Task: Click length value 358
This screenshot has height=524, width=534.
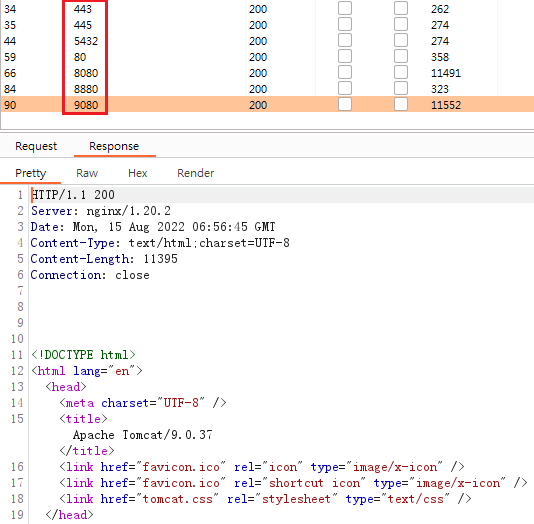Action: click(440, 57)
